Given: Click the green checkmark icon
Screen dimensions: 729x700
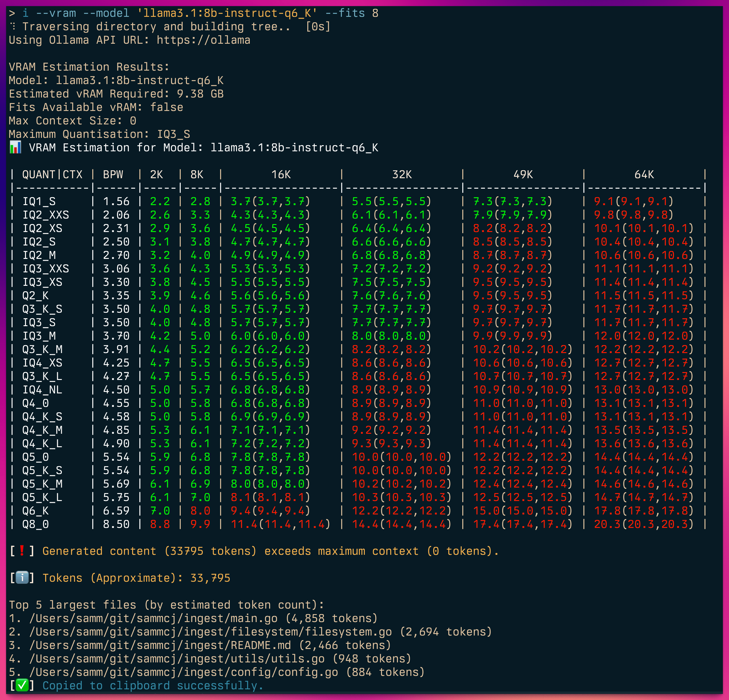Looking at the screenshot, I should tap(22, 685).
